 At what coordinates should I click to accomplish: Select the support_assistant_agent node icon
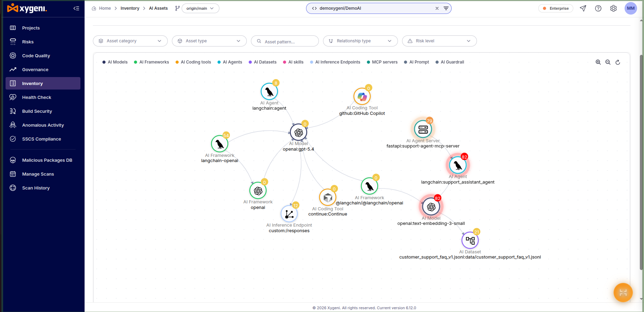coord(458,165)
